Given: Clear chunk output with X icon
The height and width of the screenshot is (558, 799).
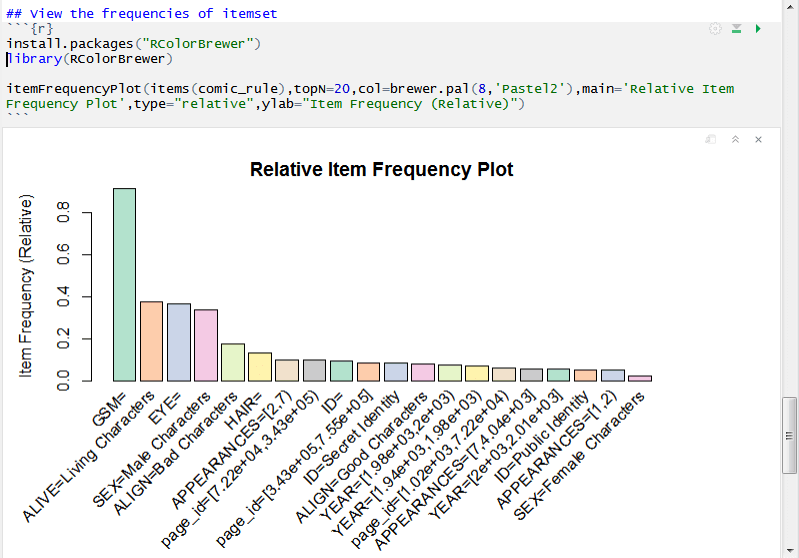Looking at the screenshot, I should [758, 140].
